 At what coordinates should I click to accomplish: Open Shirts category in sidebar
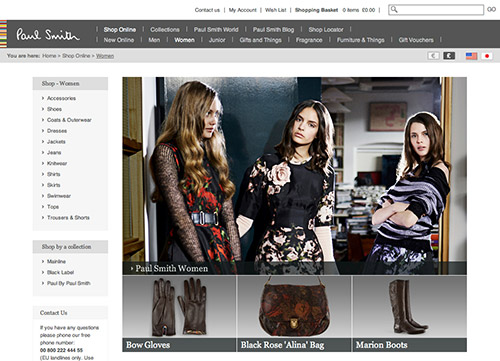(54, 174)
